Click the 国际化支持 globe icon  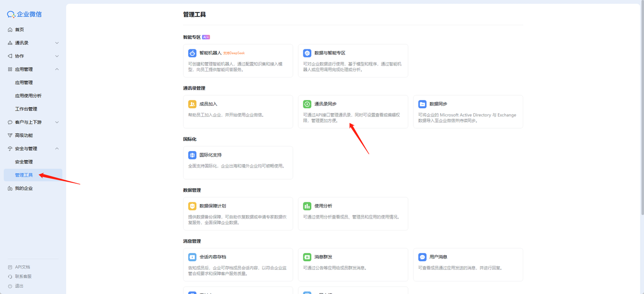coord(192,155)
